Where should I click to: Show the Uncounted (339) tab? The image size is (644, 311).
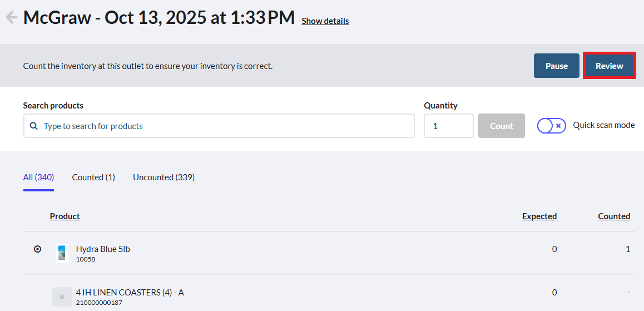pos(164,177)
